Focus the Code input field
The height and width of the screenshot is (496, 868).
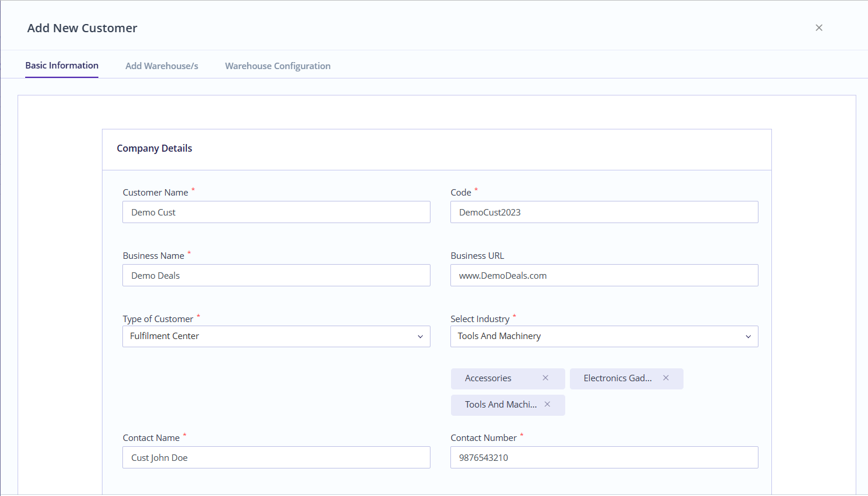pos(604,212)
